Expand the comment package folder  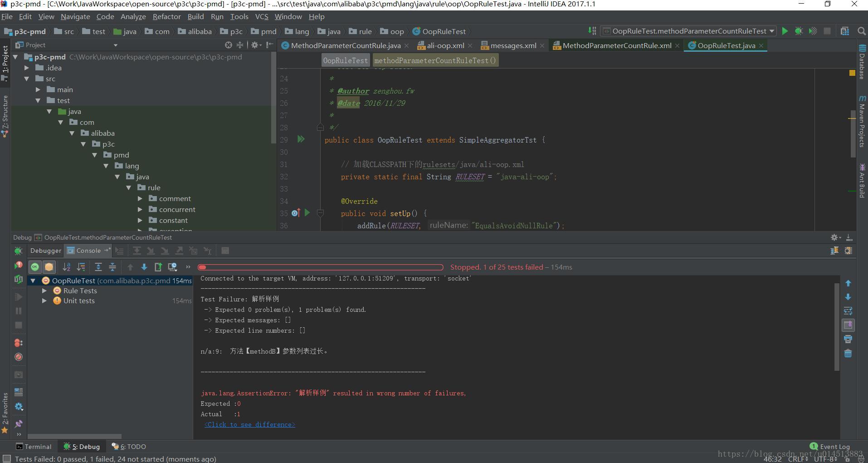[x=140, y=198]
